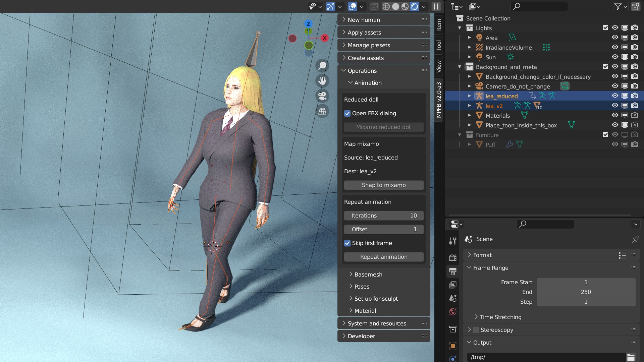
Task: Pause viewport rendering with pause icon
Action: click(x=436, y=6)
